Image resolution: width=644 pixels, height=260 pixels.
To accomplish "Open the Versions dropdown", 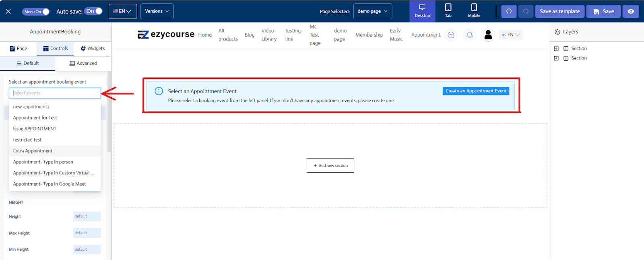I will pyautogui.click(x=157, y=11).
